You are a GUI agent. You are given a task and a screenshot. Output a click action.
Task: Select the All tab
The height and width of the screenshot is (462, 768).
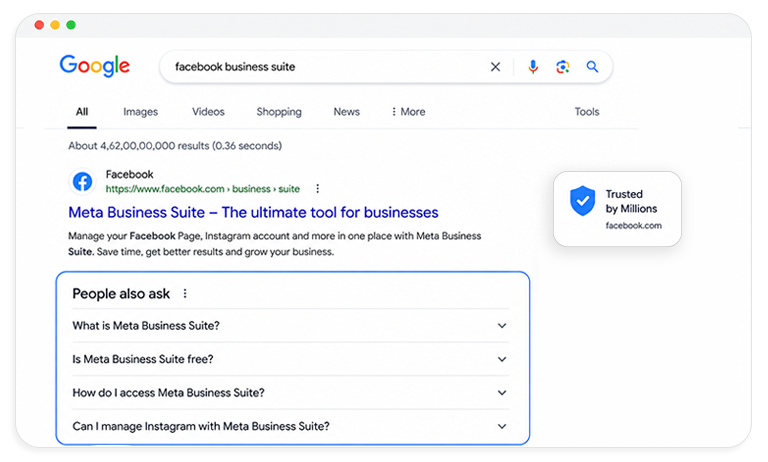coord(82,112)
